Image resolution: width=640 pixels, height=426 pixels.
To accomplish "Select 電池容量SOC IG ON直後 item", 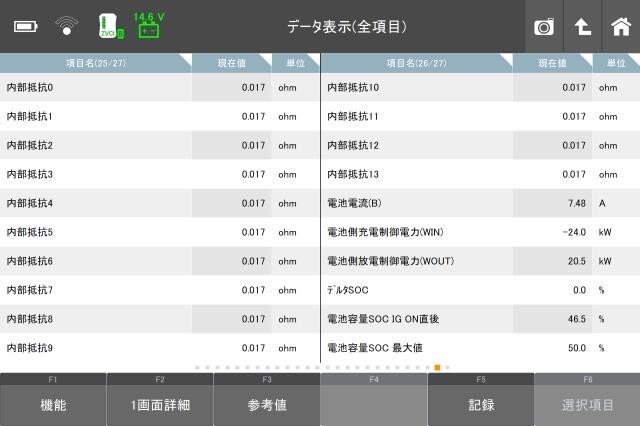I will click(480, 319).
